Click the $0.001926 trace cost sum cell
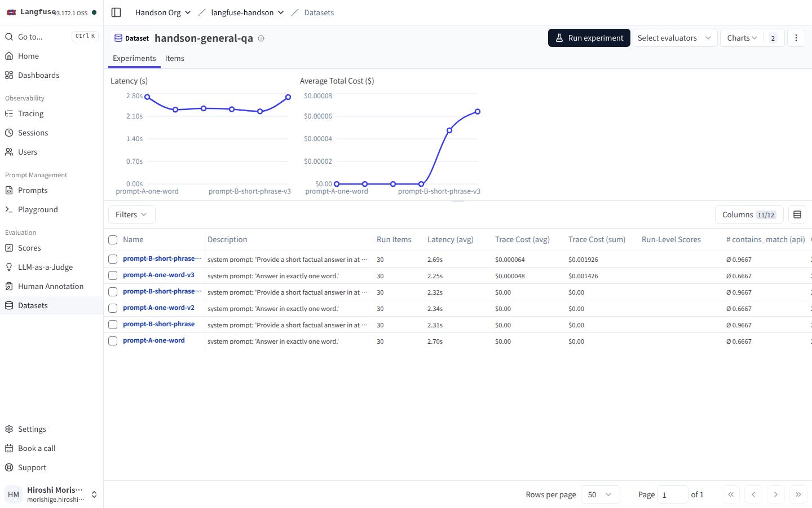 [583, 260]
